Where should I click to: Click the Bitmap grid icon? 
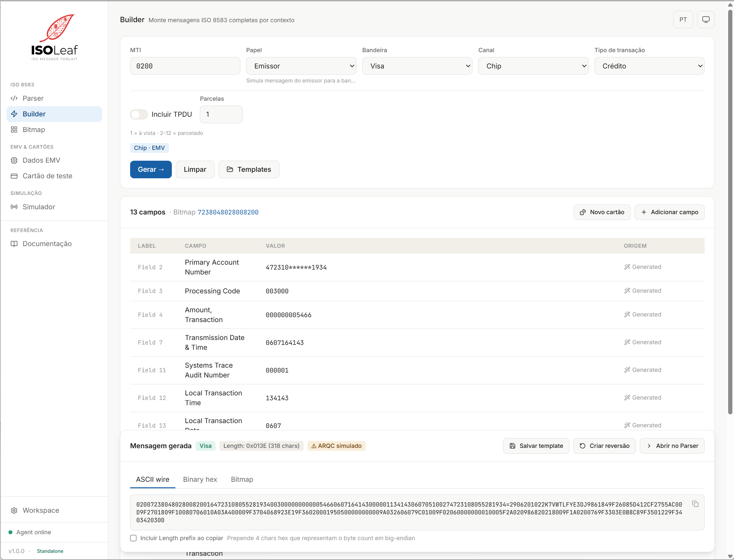coord(14,130)
